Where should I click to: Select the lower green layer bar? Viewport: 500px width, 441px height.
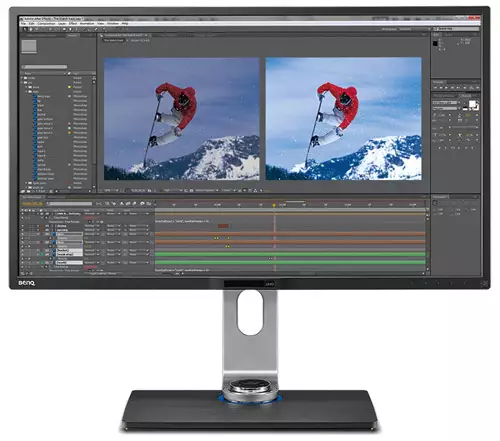click(x=290, y=262)
